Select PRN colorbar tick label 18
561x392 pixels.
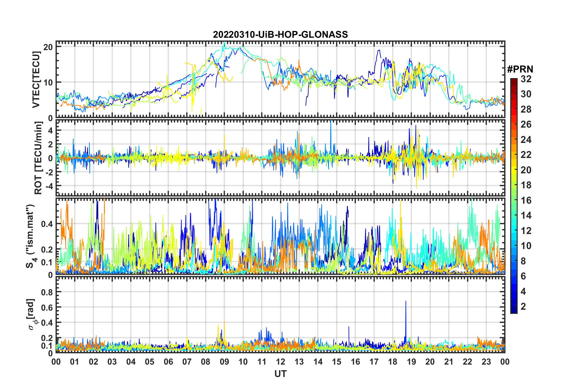point(526,185)
